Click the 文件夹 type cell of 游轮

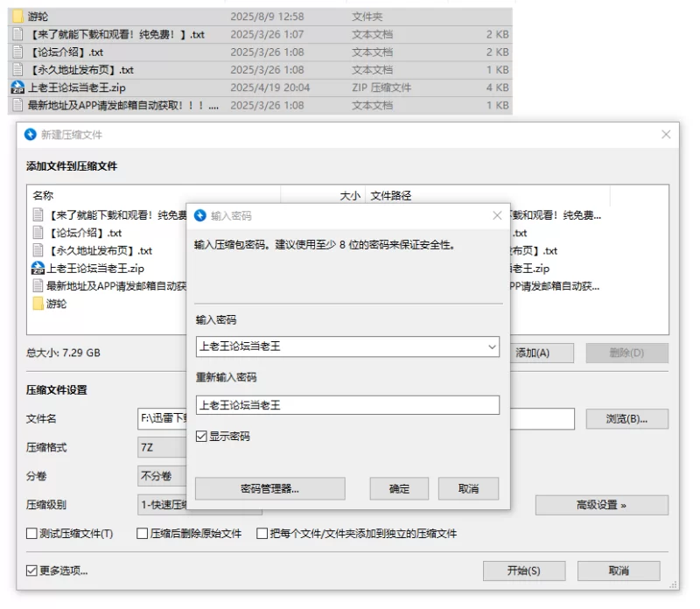coord(367,17)
